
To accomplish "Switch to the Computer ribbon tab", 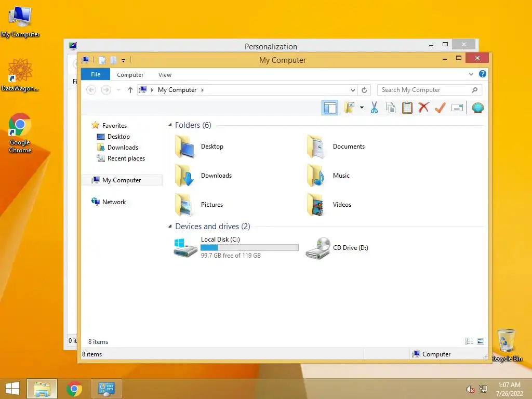I will click(130, 75).
